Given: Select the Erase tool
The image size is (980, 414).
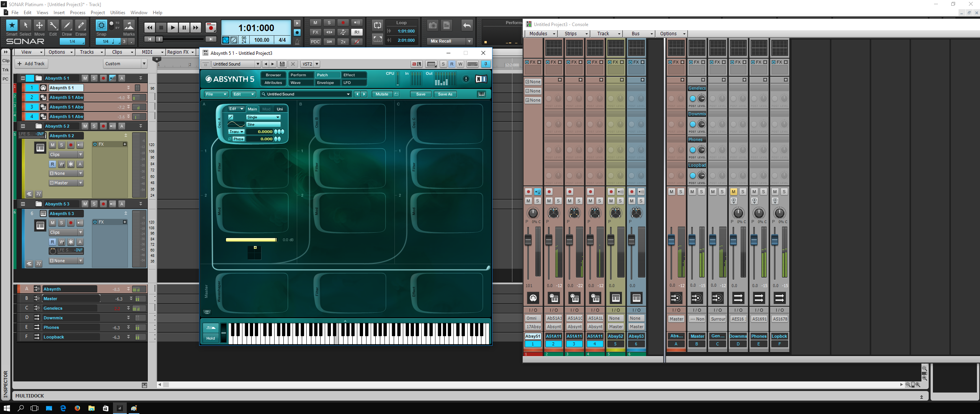Looking at the screenshot, I should coord(80,26).
